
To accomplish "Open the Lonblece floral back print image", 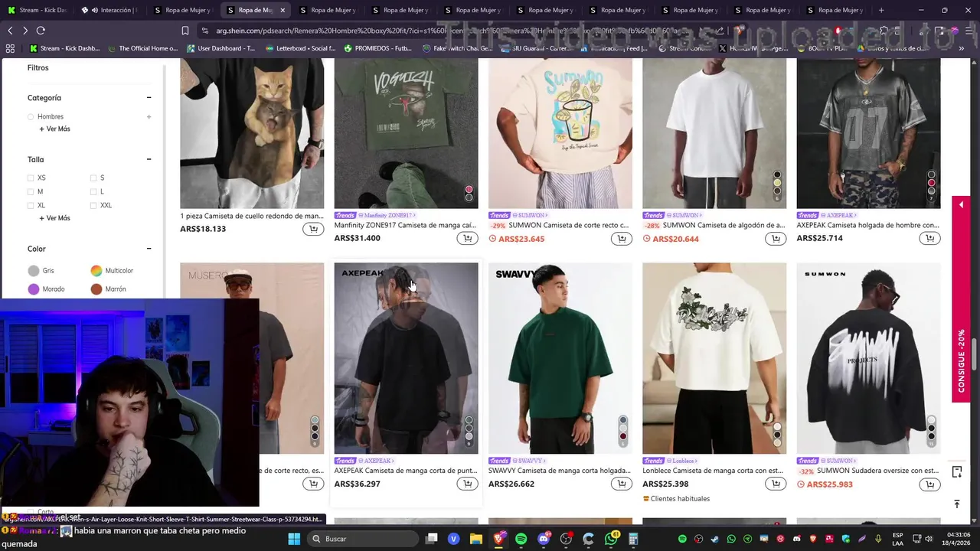I will click(x=714, y=358).
